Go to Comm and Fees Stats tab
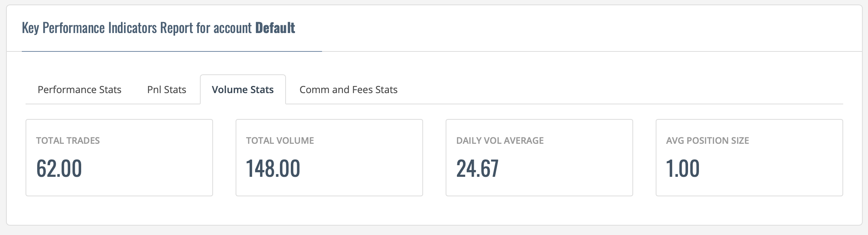Screen dimensions: 868x235 [x=348, y=90]
